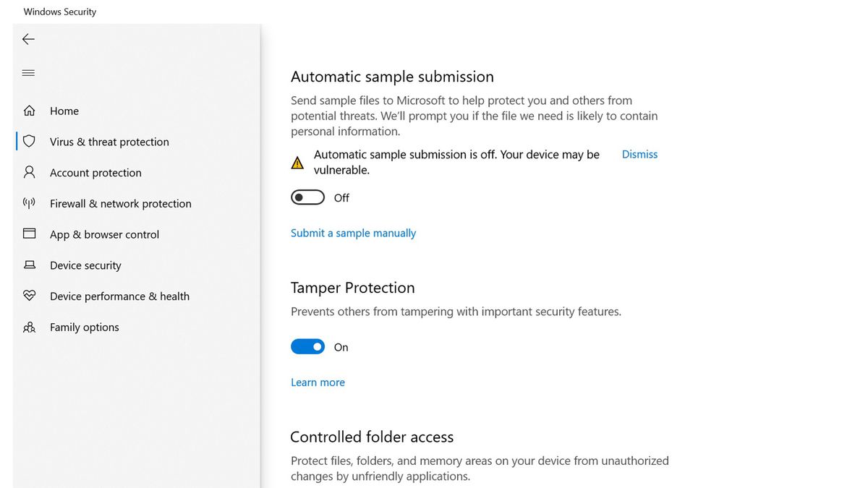
Task: Expand the navigation pane with the hamburger menu
Action: [27, 72]
